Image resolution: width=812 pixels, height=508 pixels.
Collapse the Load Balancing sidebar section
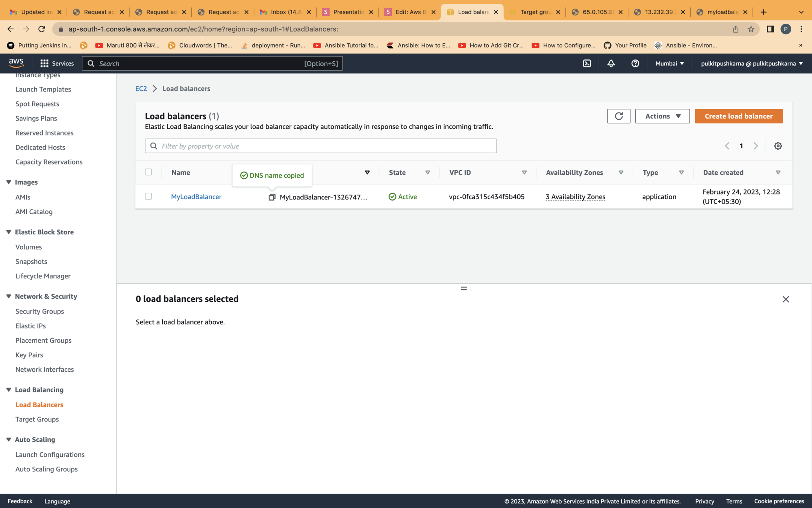9,389
